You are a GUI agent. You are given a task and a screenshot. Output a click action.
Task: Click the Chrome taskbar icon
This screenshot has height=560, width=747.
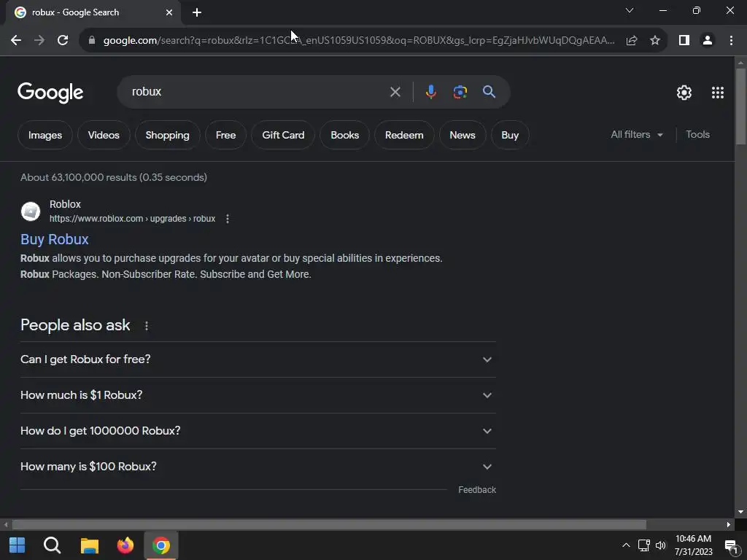point(161,545)
